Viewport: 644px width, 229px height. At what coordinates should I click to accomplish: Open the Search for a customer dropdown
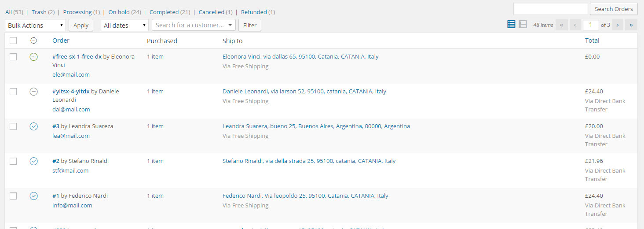point(194,25)
